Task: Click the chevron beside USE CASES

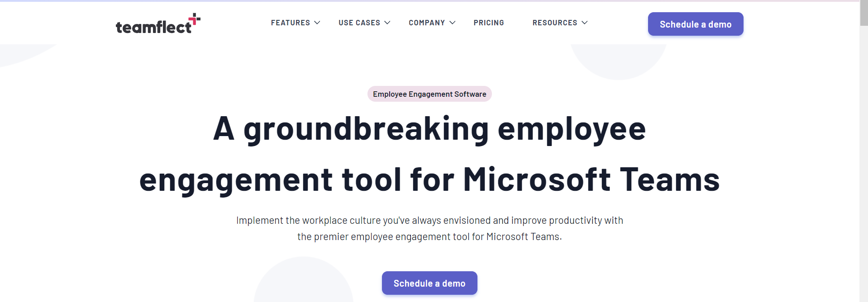Action: coord(387,23)
